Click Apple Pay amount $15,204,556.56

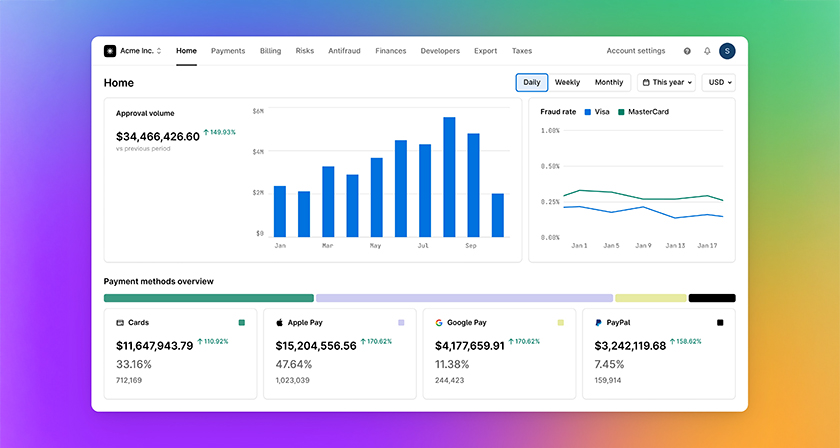[x=316, y=346]
